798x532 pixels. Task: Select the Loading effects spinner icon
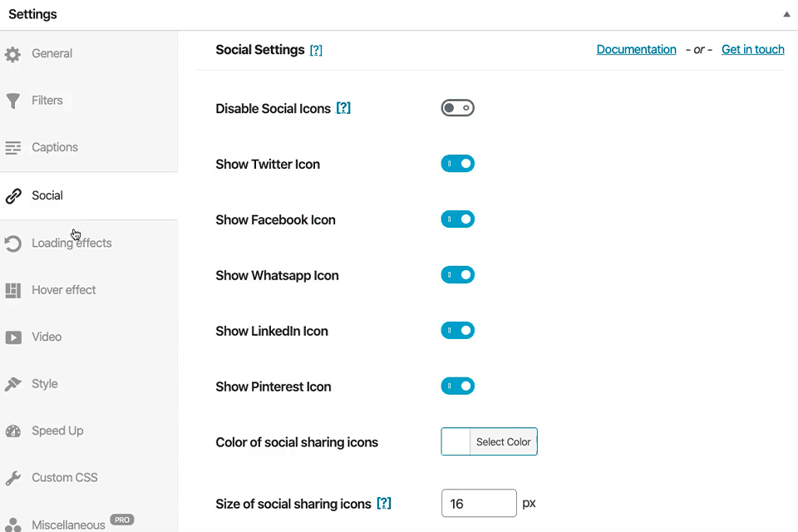[x=12, y=242]
